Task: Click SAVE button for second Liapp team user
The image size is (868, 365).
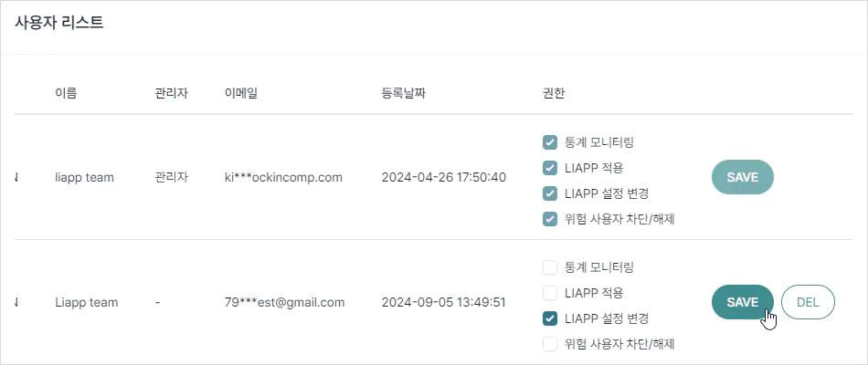Action: click(x=742, y=302)
